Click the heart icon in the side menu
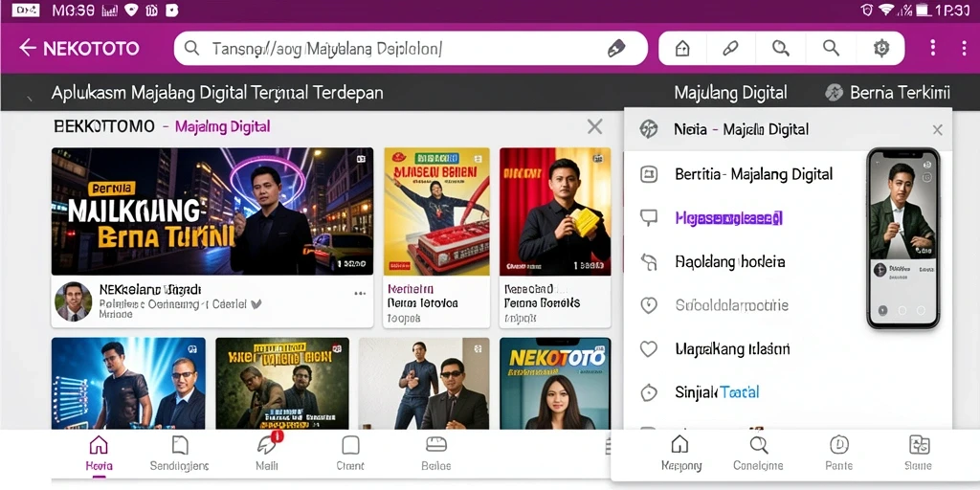The height and width of the screenshot is (490, 980). click(649, 348)
